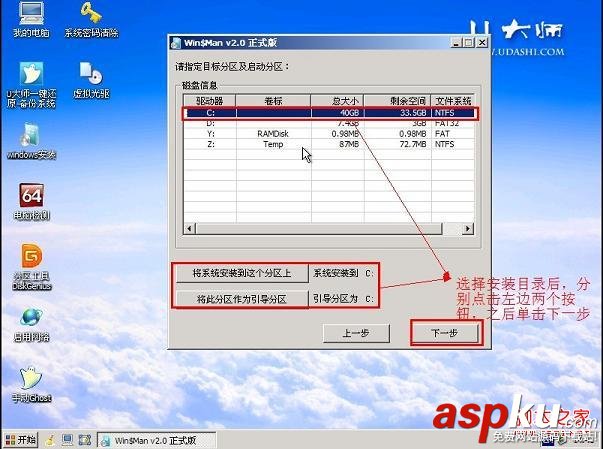The width and height of the screenshot is (603, 449).
Task: Maximize the Win$Man window
Action: coord(468,43)
